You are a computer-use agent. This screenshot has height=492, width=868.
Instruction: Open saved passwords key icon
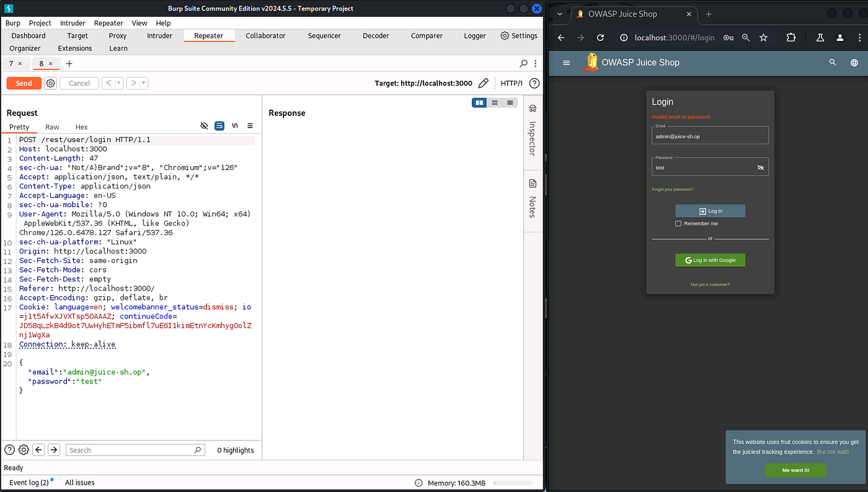728,38
